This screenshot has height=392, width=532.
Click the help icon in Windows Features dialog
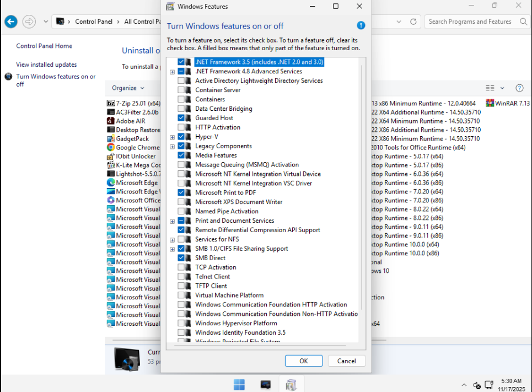point(361,25)
